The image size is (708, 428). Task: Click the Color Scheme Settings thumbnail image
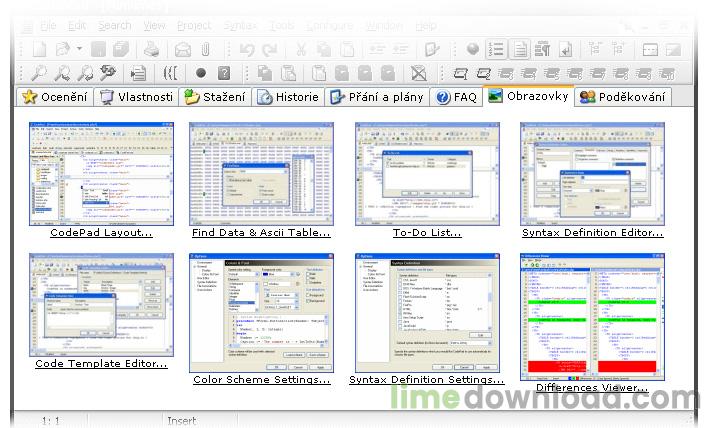pyautogui.click(x=260, y=311)
